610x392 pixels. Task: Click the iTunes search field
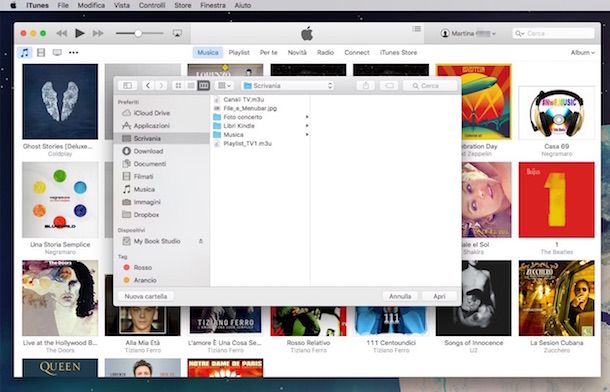(554, 33)
